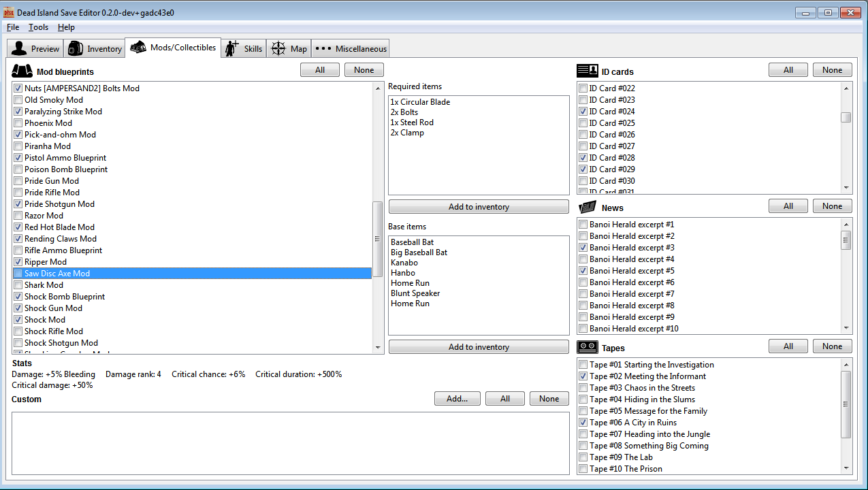Click the Inventory tab backpack icon
The height and width of the screenshot is (490, 868).
(x=76, y=48)
